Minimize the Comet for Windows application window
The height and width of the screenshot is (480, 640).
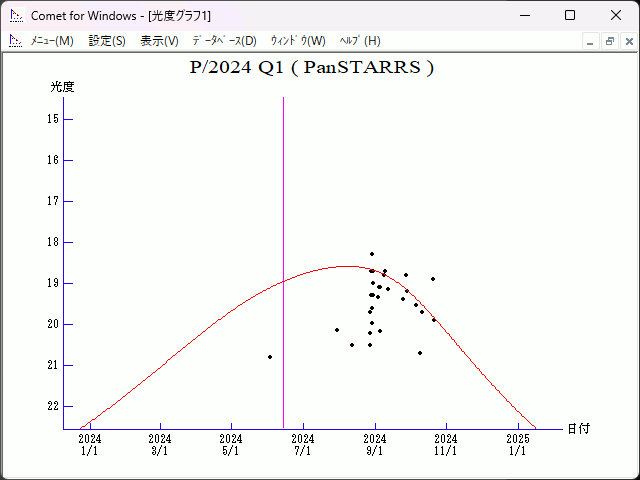524,15
